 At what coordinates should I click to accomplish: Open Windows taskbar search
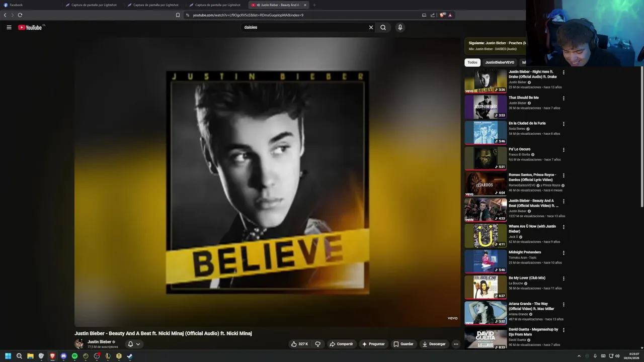19,356
